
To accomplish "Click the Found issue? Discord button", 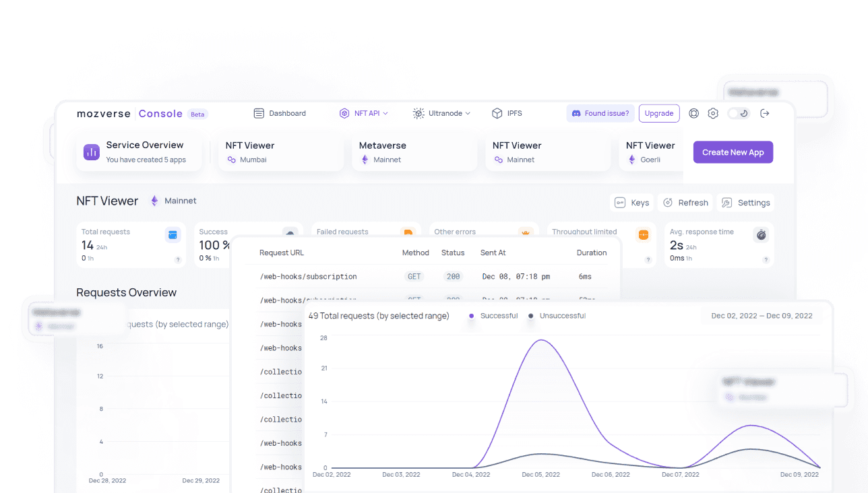I will point(600,113).
